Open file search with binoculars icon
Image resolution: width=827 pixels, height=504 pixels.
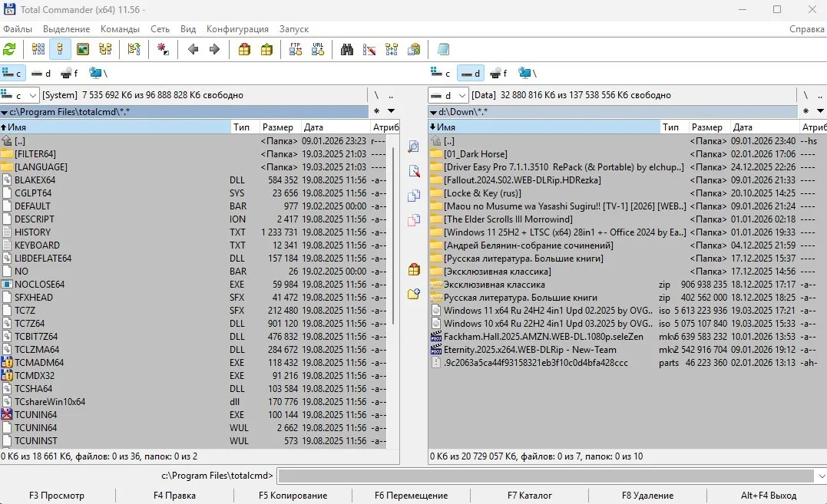click(347, 49)
